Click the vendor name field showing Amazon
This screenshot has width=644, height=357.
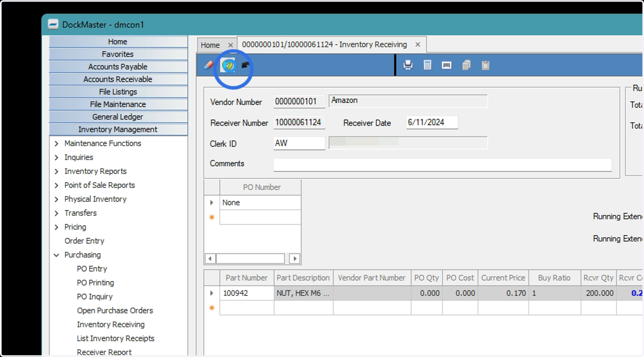[408, 101]
